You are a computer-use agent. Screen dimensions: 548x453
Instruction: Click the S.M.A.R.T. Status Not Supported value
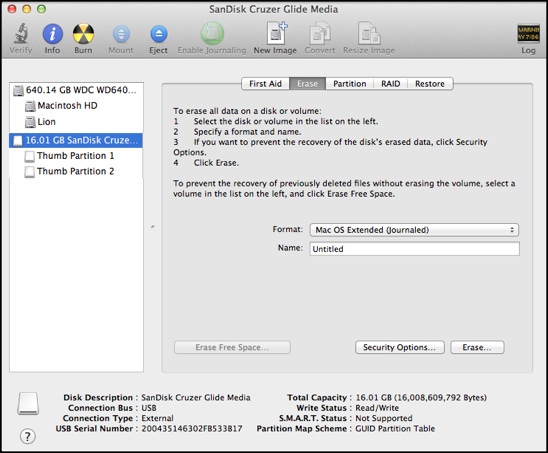pos(384,418)
